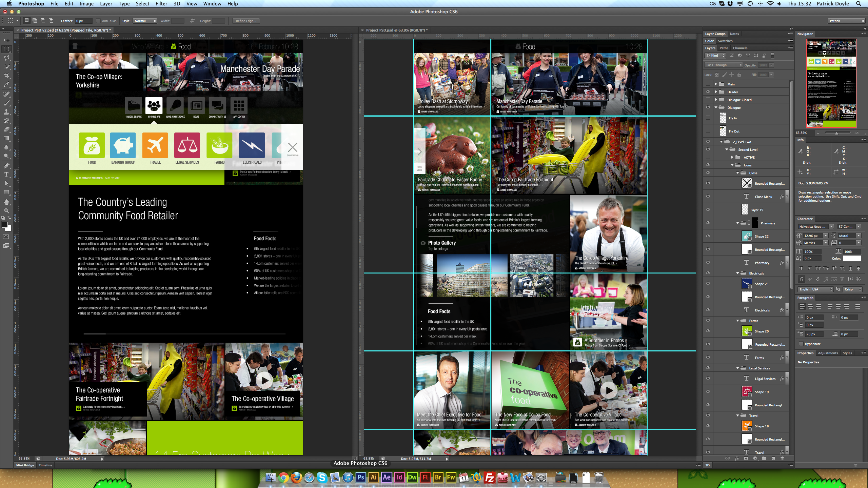
Task: Select the Hand tool
Action: click(x=6, y=202)
